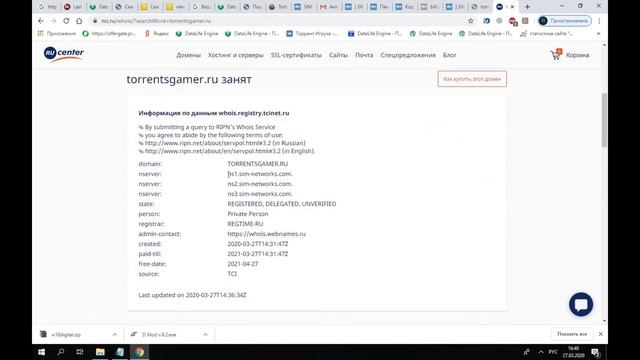This screenshot has height=360, width=640.
Task: Click the RU-center logo
Action: click(x=64, y=54)
